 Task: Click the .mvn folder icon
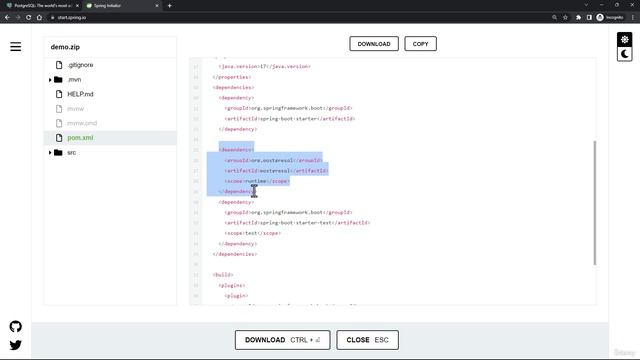pyautogui.click(x=58, y=80)
